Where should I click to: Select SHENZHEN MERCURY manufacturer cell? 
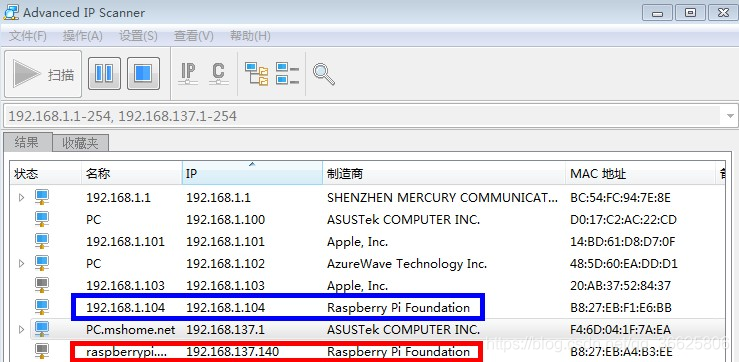(442, 197)
